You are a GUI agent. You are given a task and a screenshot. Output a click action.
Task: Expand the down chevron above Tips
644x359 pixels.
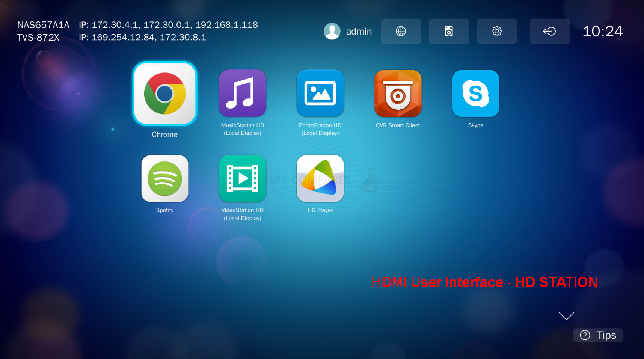click(x=566, y=316)
